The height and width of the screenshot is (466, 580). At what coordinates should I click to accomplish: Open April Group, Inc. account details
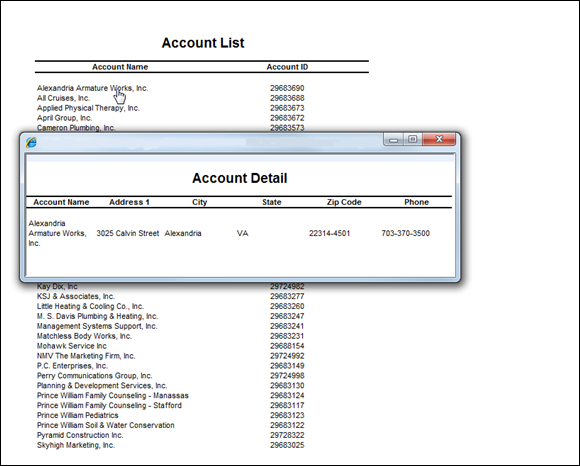coord(64,118)
